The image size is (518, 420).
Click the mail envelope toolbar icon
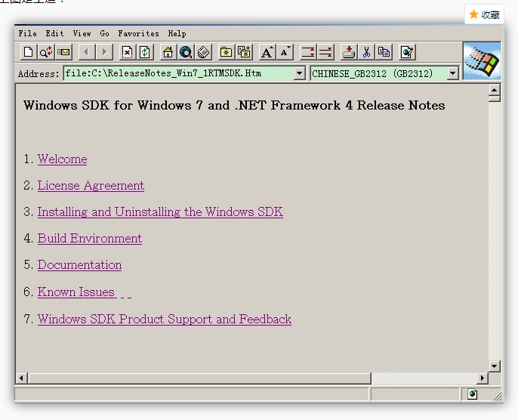pos(63,52)
